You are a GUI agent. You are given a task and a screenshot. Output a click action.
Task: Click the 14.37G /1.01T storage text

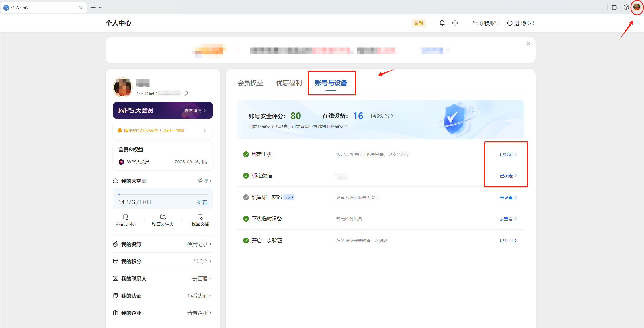pyautogui.click(x=135, y=202)
